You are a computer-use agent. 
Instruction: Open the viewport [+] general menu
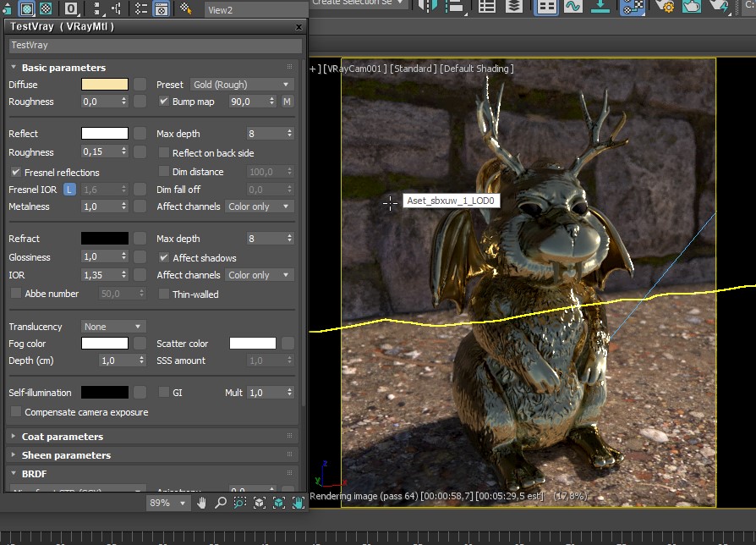pyautogui.click(x=315, y=69)
